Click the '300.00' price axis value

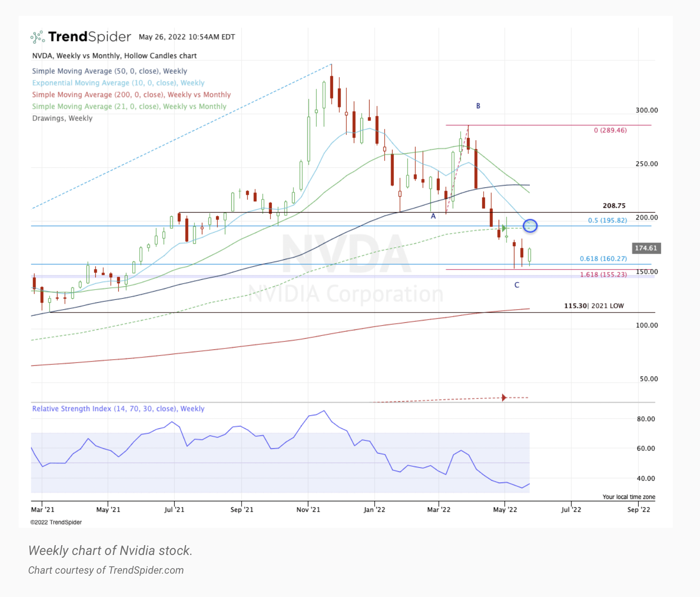(647, 110)
